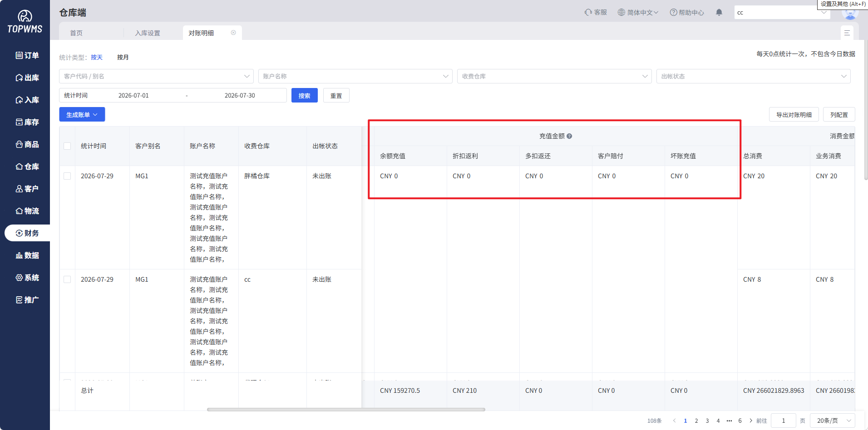
Task: Click the vertical page scrollbar
Action: pos(866,110)
